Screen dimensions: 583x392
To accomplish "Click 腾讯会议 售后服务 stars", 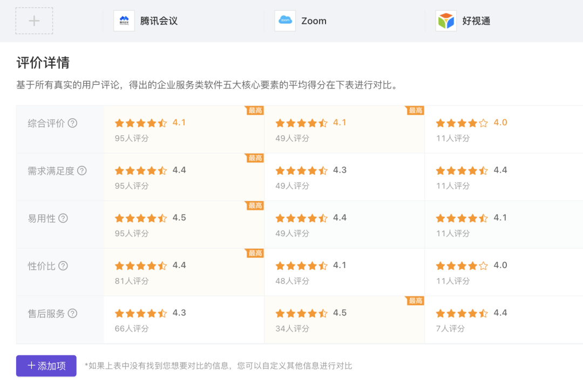I will 141,313.
